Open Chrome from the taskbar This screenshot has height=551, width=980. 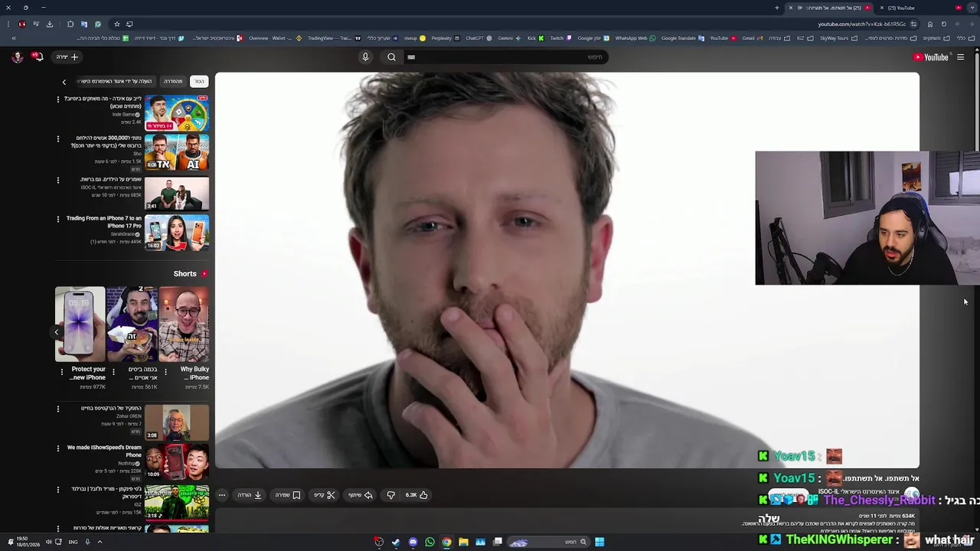tap(446, 542)
